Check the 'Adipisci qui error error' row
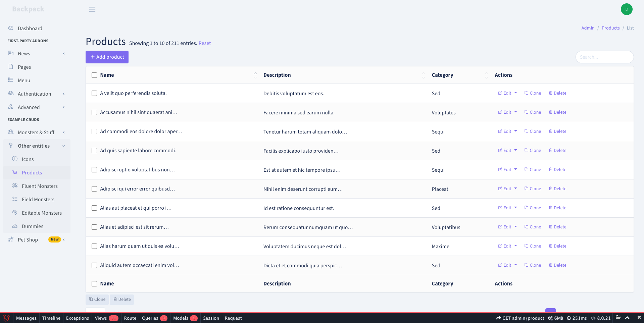Image resolution: width=644 pixels, height=323 pixels. pos(94,189)
